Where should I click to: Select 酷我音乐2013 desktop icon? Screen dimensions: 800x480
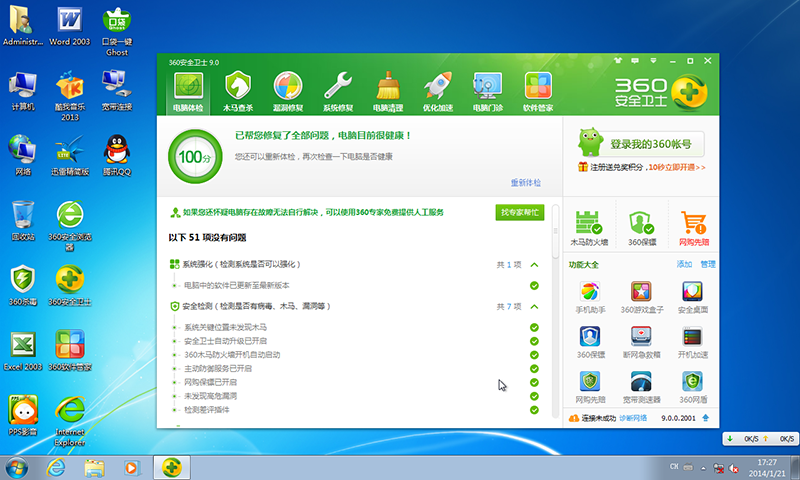click(70, 96)
